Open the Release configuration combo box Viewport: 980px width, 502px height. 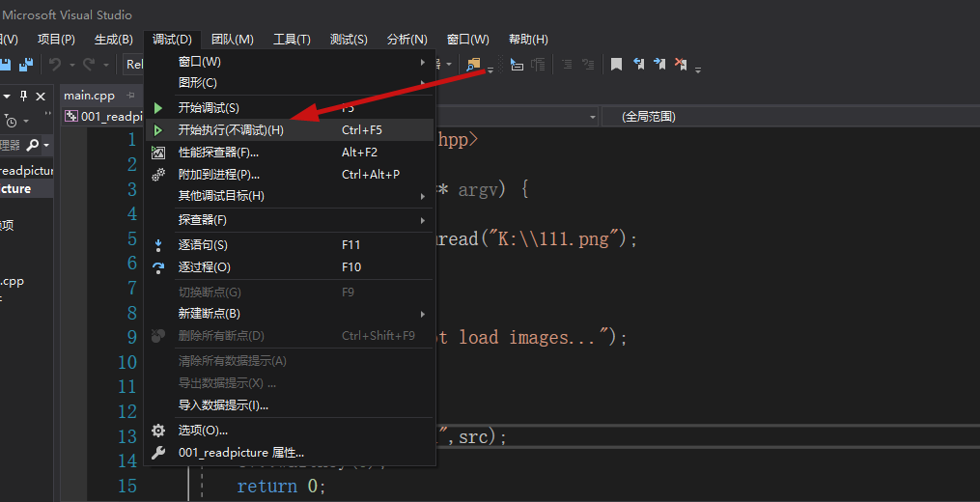coord(134,64)
